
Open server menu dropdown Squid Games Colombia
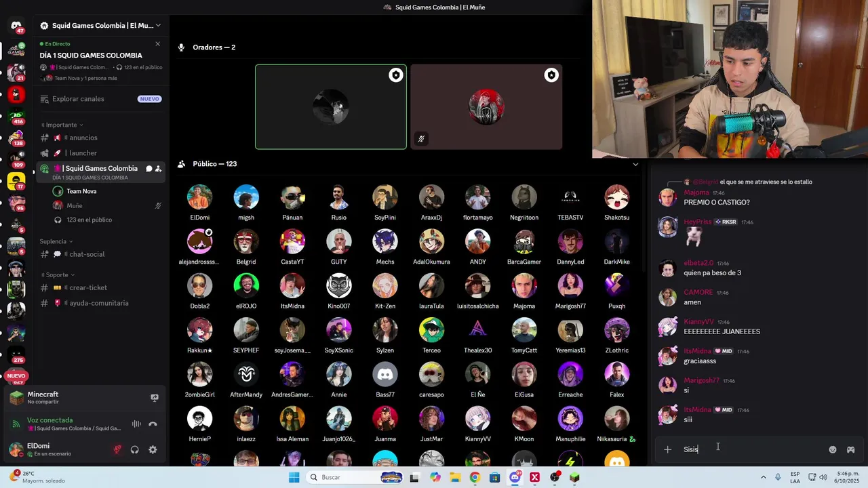point(100,26)
